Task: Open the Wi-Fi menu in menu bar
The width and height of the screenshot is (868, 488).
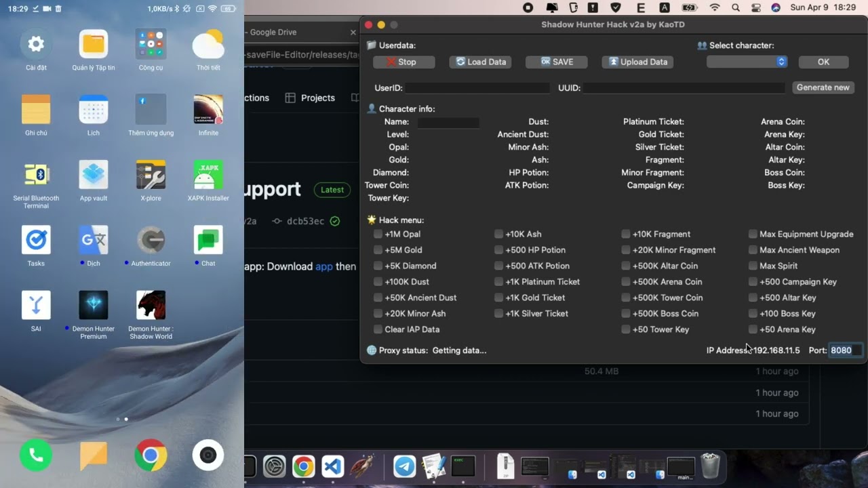Action: tap(715, 7)
